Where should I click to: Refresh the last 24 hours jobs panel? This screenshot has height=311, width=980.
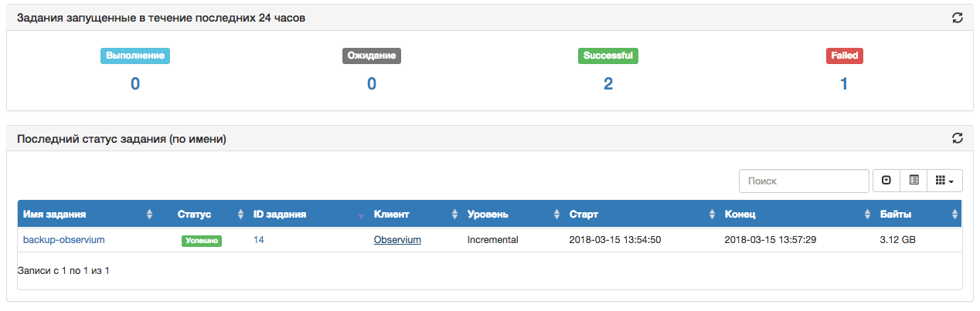coord(957,18)
